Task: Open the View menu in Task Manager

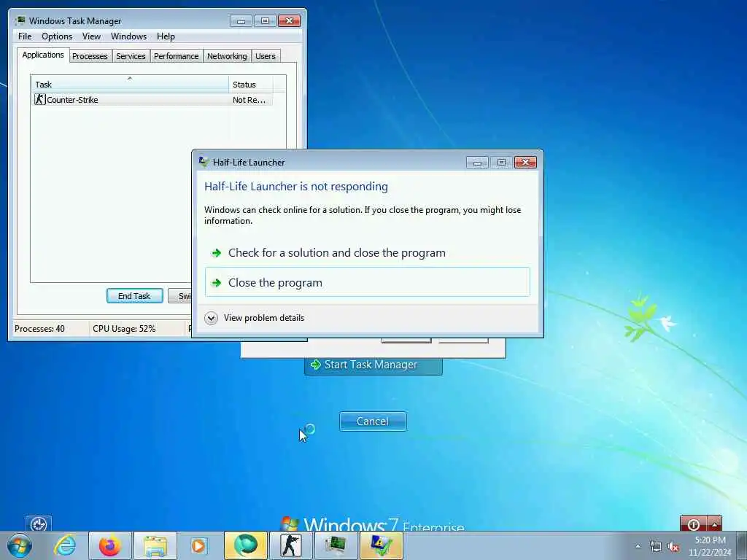Action: (91, 36)
